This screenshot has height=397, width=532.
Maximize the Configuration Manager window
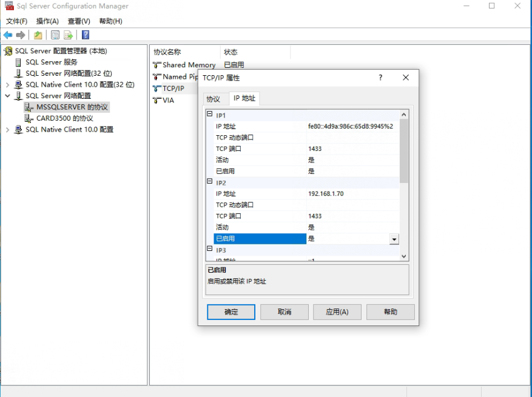(491, 6)
